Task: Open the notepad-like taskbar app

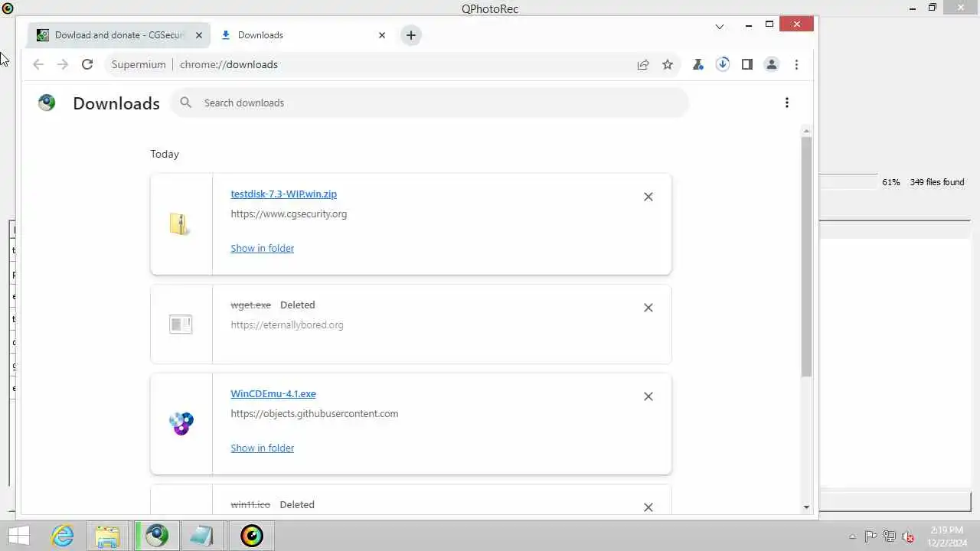Action: [x=202, y=536]
